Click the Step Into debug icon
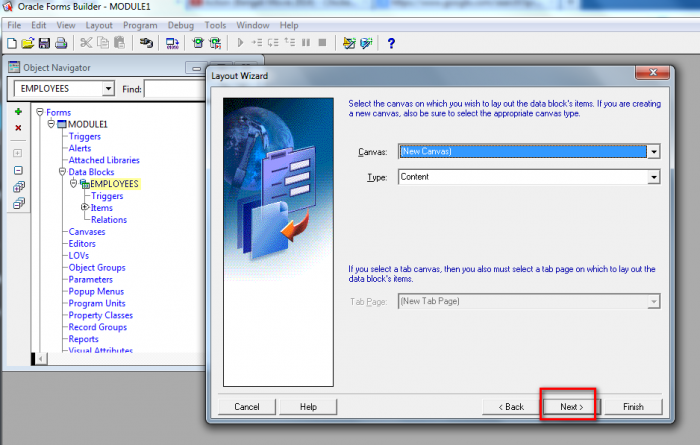The width and height of the screenshot is (700, 445). coord(257,43)
